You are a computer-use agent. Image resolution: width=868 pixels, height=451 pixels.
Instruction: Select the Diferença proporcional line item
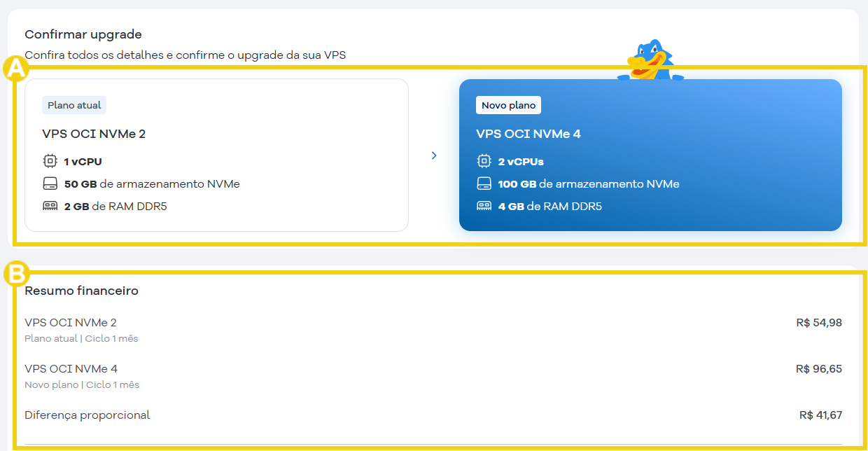pyautogui.click(x=87, y=415)
